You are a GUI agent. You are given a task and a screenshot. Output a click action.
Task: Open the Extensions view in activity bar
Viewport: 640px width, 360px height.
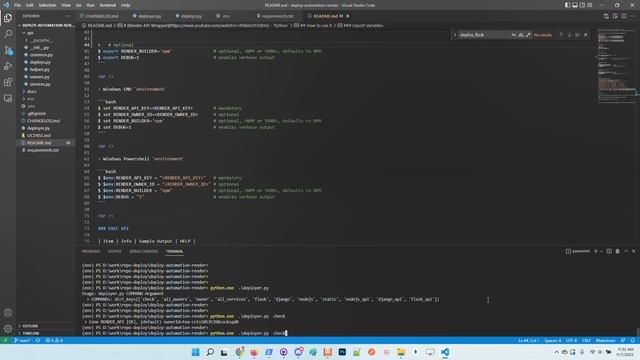[x=8, y=82]
